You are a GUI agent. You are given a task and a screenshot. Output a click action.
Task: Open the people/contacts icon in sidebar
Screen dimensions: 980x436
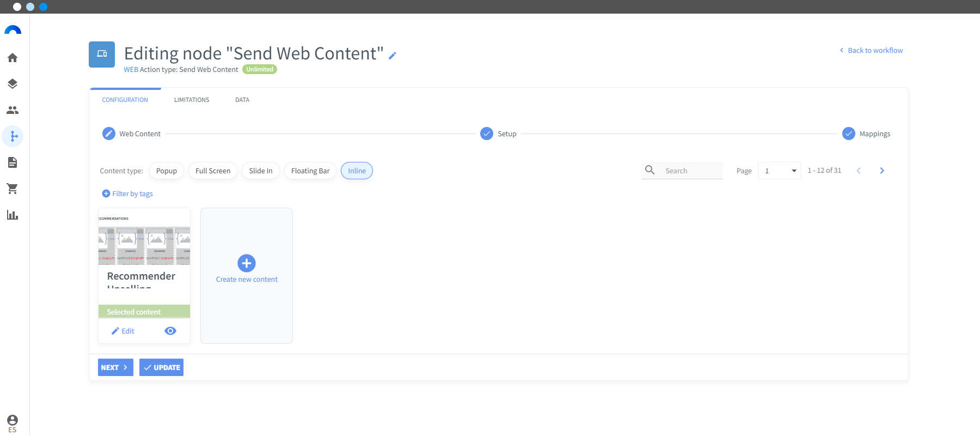13,110
